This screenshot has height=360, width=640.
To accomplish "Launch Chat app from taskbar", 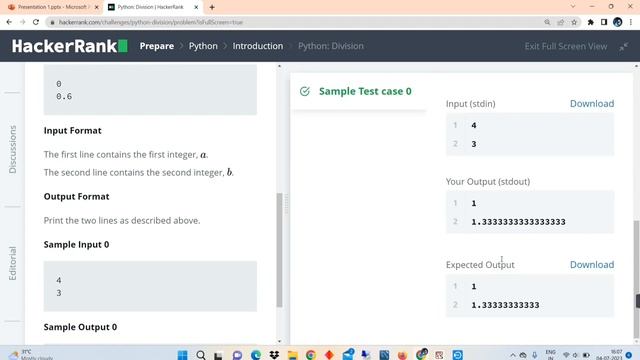I will (x=237, y=355).
